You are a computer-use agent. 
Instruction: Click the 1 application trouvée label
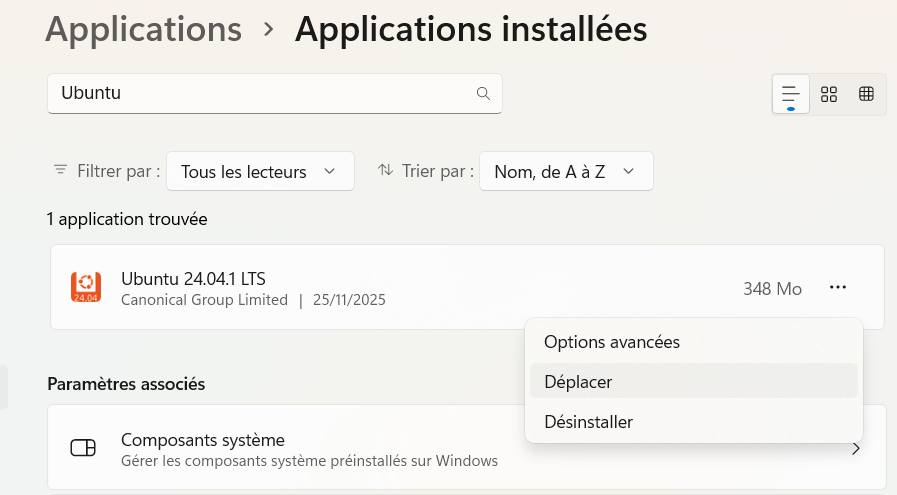pos(127,219)
